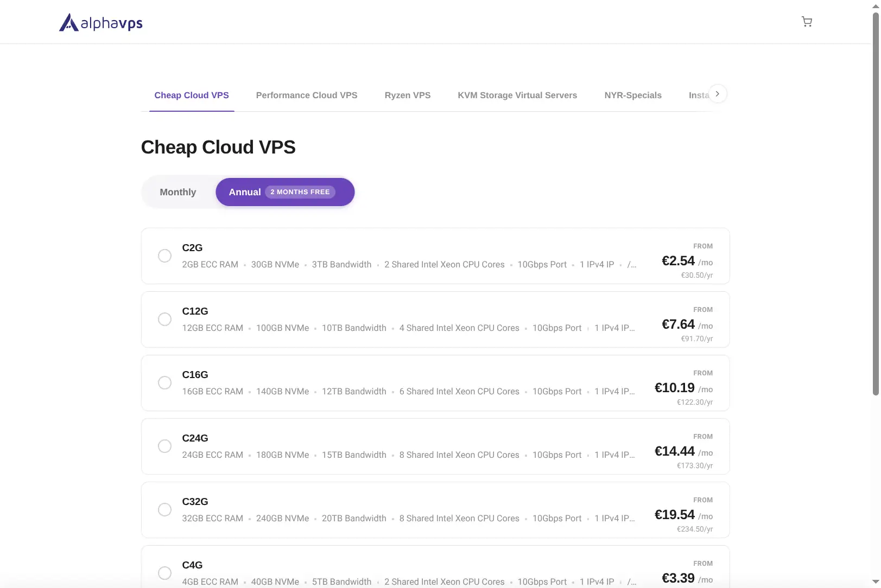Open NYR-Specials tab
The height and width of the screenshot is (588, 881).
633,95
